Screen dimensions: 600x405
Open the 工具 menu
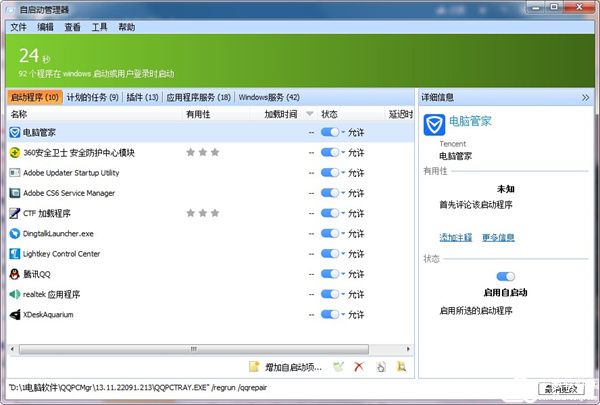[x=99, y=27]
